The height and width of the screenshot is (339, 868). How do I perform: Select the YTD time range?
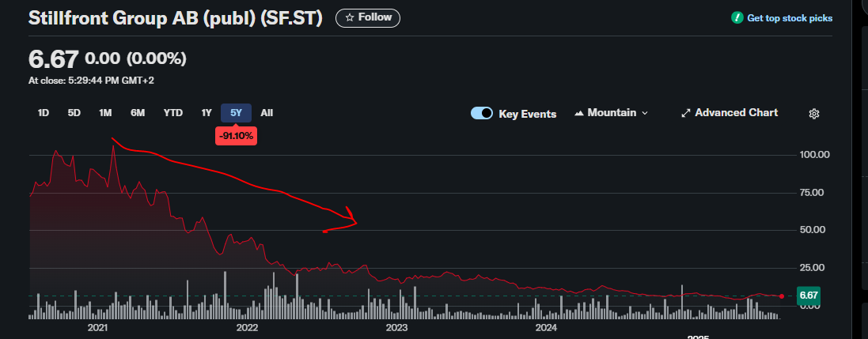click(x=173, y=113)
